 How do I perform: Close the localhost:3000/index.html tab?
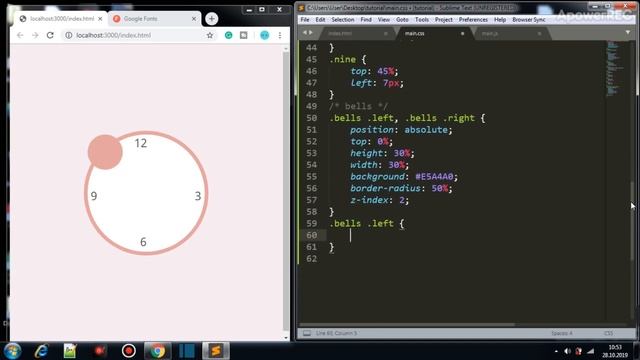click(x=100, y=19)
